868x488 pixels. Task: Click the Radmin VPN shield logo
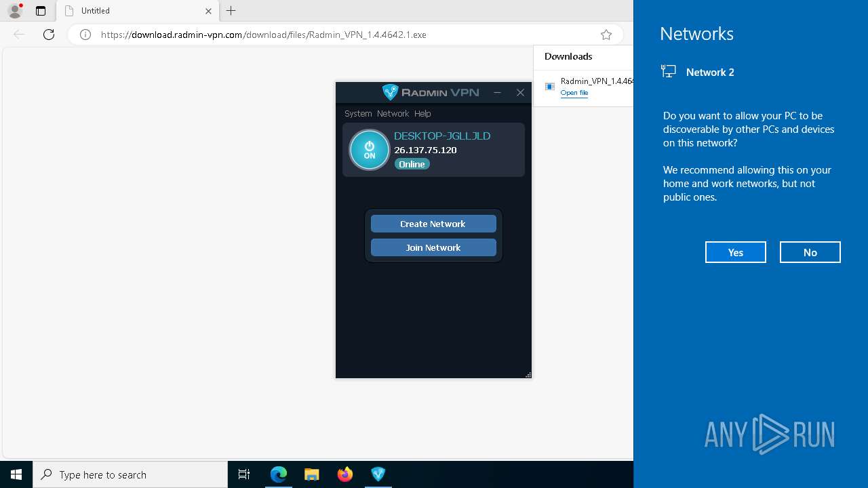coord(390,92)
